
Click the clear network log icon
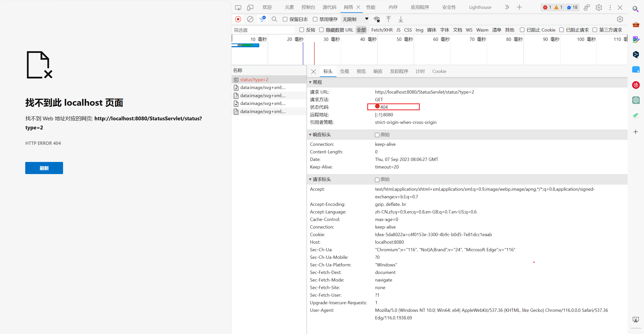(250, 19)
